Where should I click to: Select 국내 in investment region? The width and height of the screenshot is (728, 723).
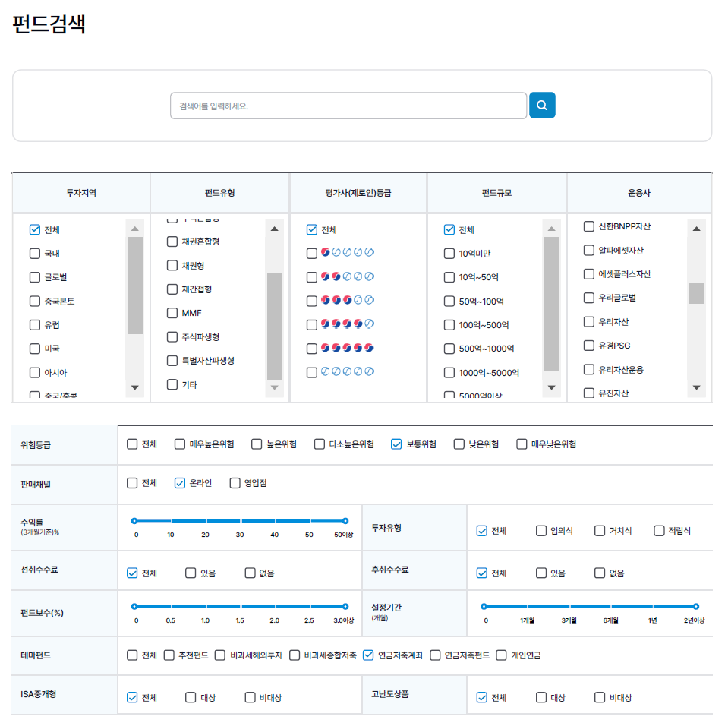click(x=35, y=254)
